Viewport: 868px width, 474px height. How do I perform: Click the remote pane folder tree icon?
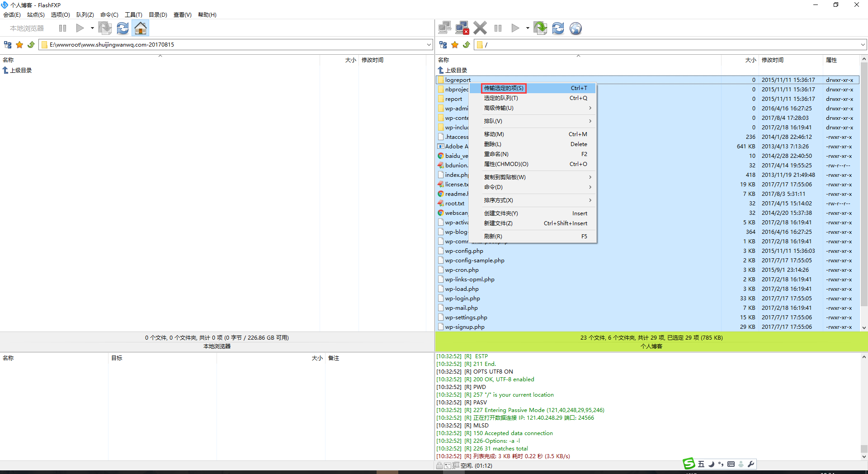[443, 44]
